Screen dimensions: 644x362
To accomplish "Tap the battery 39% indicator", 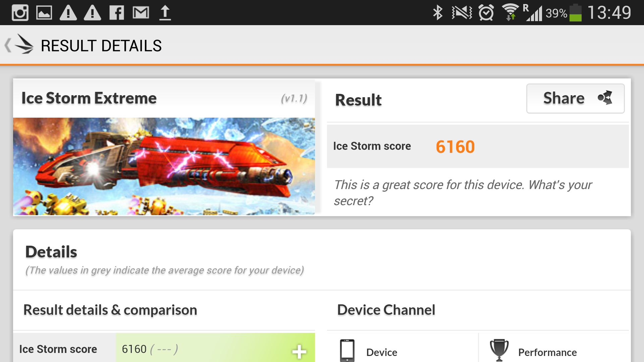I will [563, 13].
